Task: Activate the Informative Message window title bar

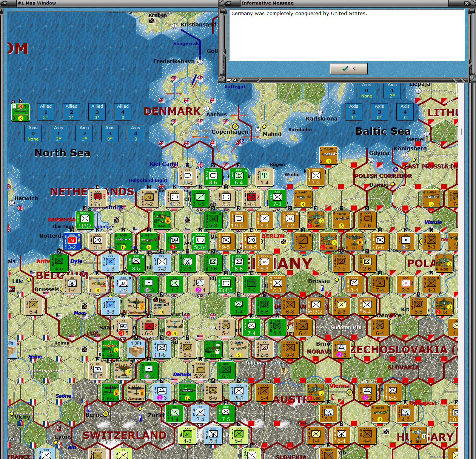Action: [x=340, y=3]
